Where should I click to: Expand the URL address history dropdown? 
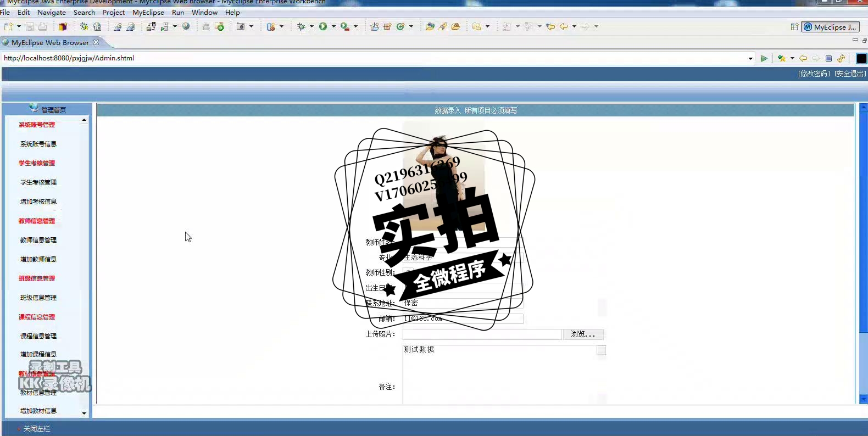click(750, 58)
